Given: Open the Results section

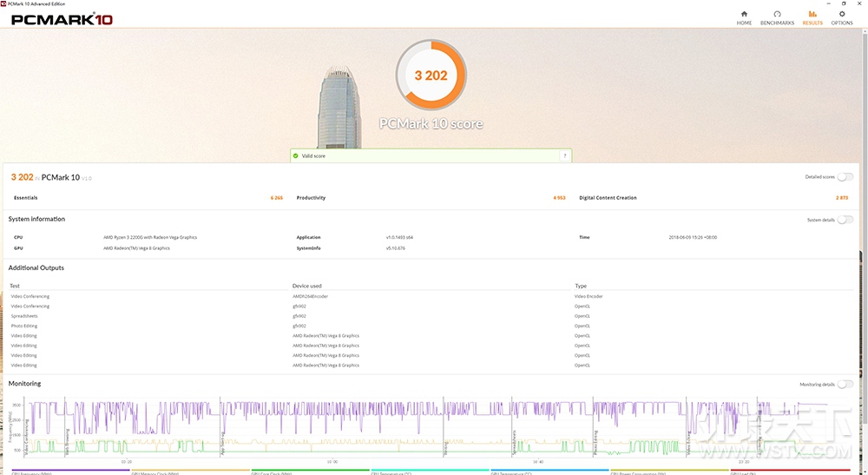Looking at the screenshot, I should pos(812,17).
